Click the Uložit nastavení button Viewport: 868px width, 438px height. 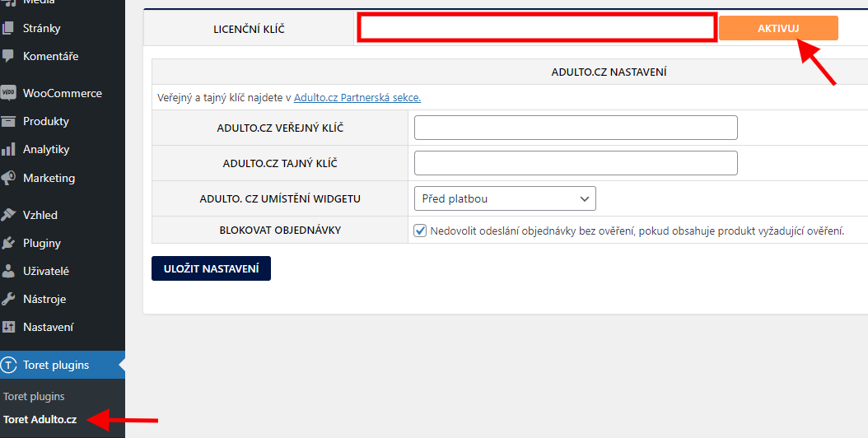211,269
